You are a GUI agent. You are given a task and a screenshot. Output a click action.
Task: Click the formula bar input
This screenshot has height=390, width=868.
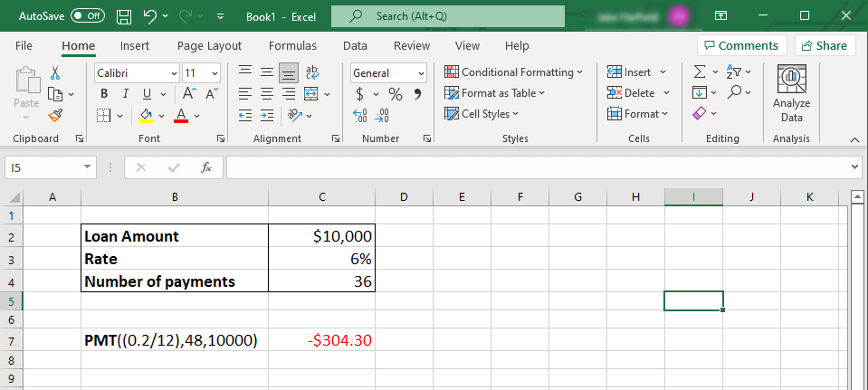pos(539,167)
